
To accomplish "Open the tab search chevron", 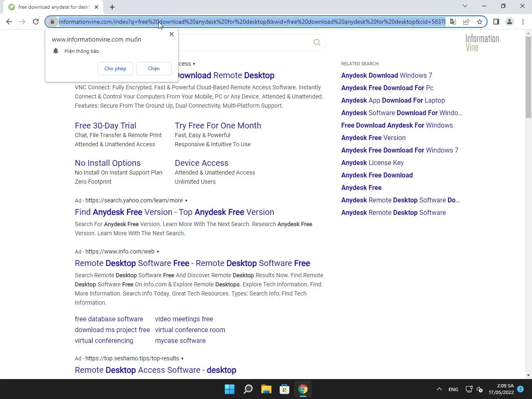I will (x=465, y=6).
